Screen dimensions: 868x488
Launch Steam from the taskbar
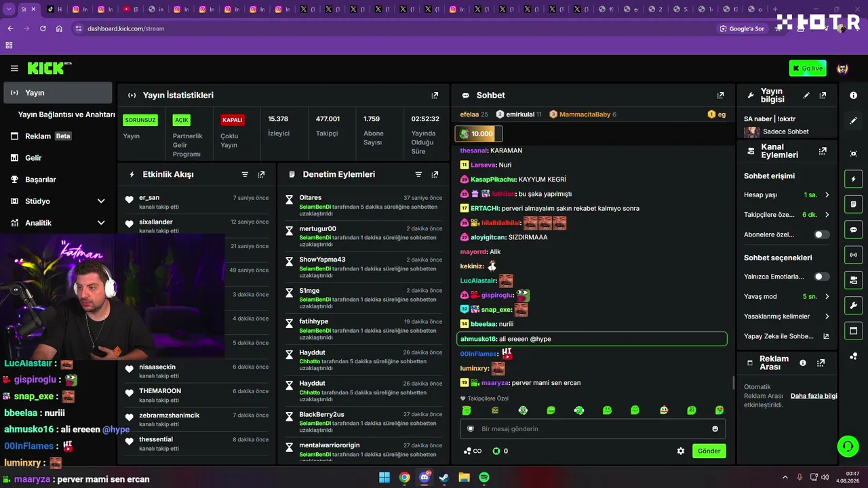pyautogui.click(x=444, y=477)
